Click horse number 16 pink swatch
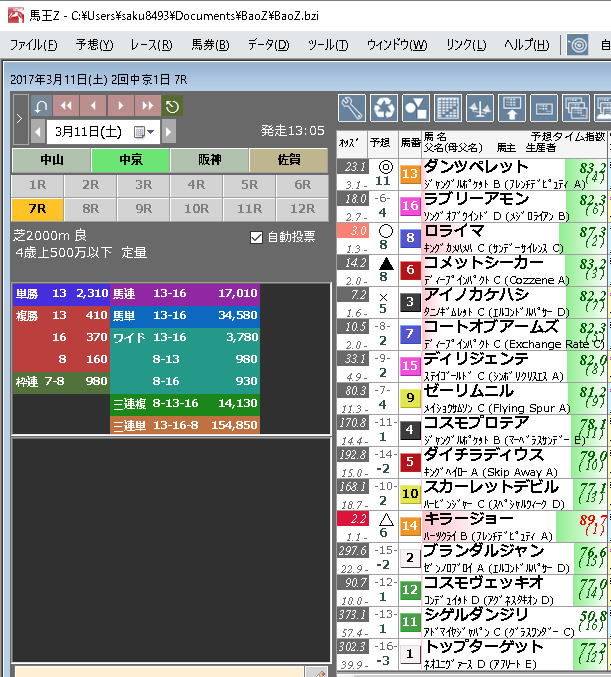 click(x=410, y=206)
